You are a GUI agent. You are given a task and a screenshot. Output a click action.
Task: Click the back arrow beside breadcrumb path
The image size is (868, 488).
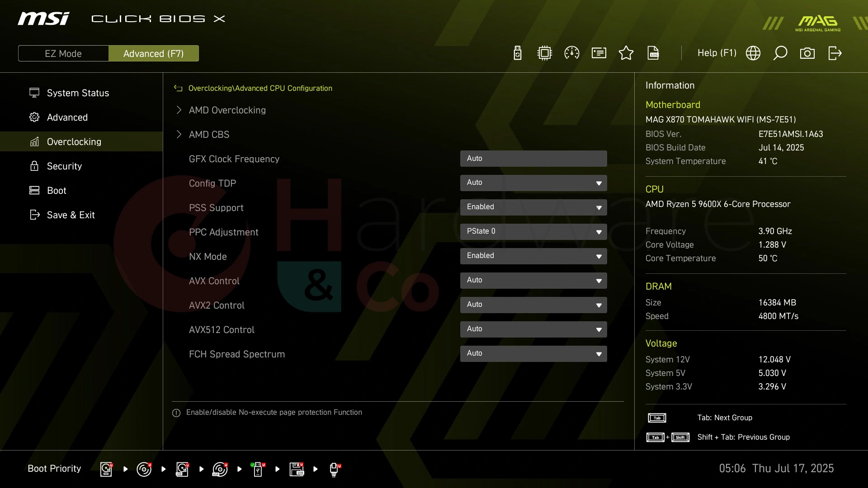(178, 89)
